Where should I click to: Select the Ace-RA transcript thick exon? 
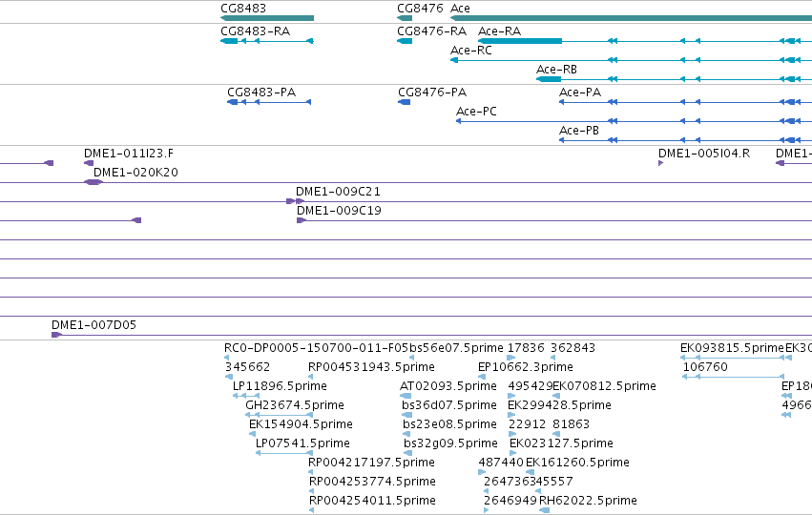[x=520, y=41]
